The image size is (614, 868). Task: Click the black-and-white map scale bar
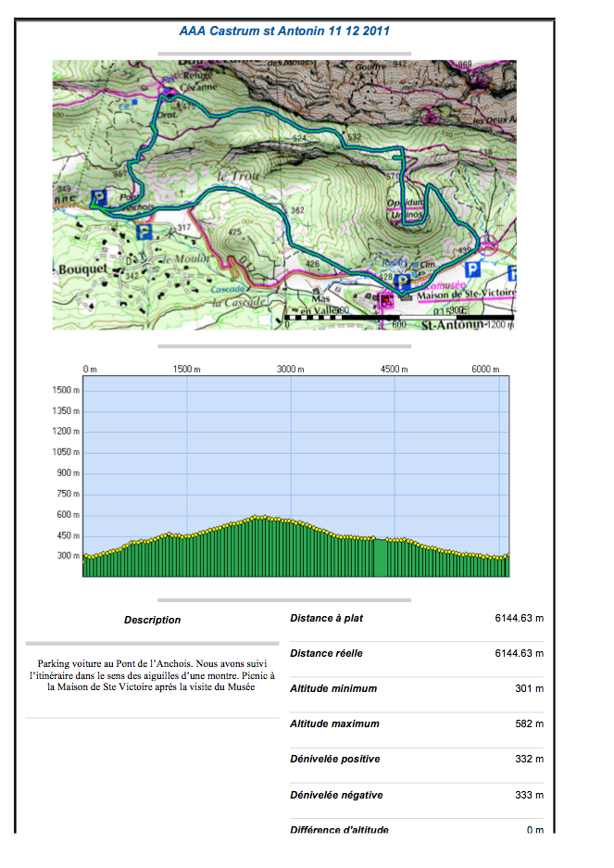click(x=399, y=318)
